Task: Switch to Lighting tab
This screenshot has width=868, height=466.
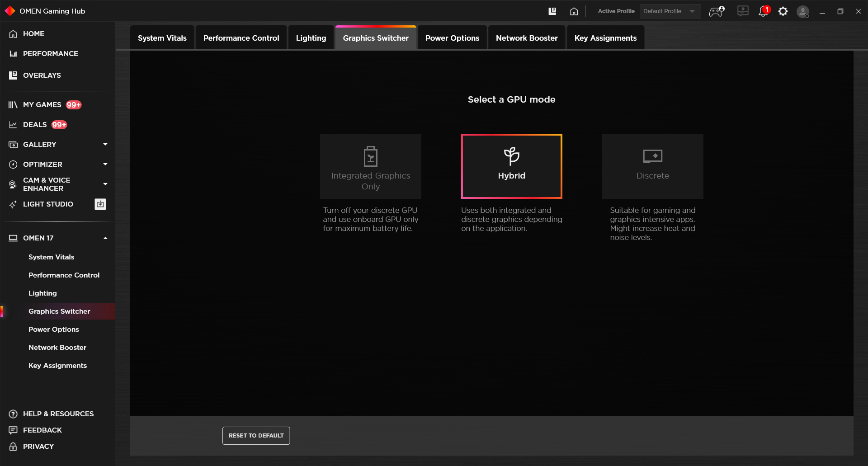Action: click(x=311, y=38)
